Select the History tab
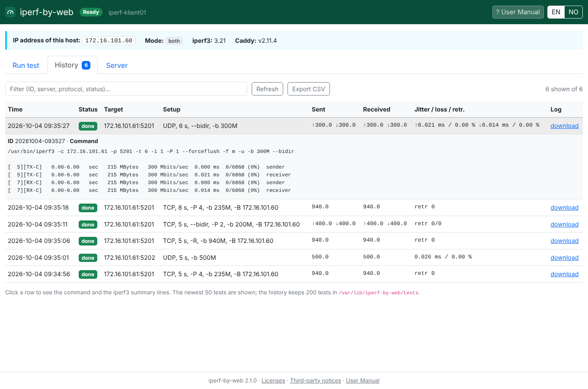The image size is (588, 389). click(x=73, y=65)
